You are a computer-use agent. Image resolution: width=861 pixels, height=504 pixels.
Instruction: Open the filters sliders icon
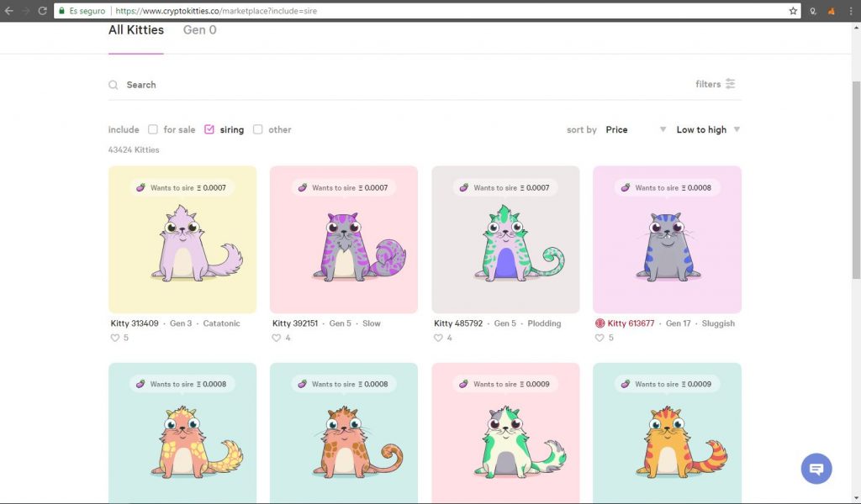click(730, 83)
